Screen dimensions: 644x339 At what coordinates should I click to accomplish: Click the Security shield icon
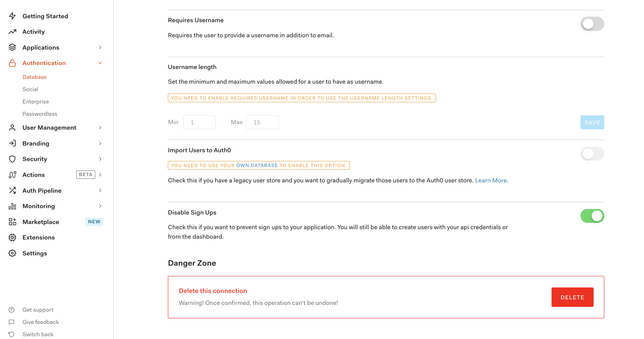[12, 159]
